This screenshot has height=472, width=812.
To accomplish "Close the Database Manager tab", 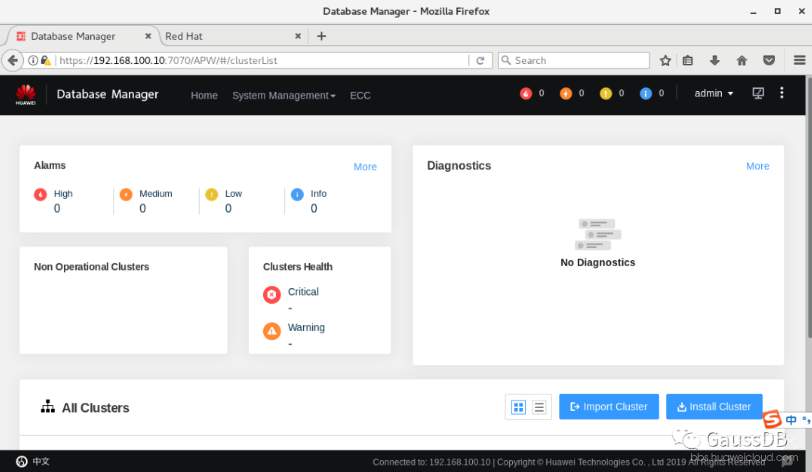I will [148, 36].
